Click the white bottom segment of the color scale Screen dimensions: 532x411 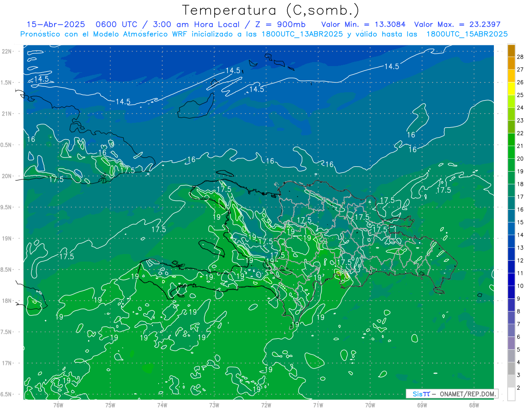point(511,394)
